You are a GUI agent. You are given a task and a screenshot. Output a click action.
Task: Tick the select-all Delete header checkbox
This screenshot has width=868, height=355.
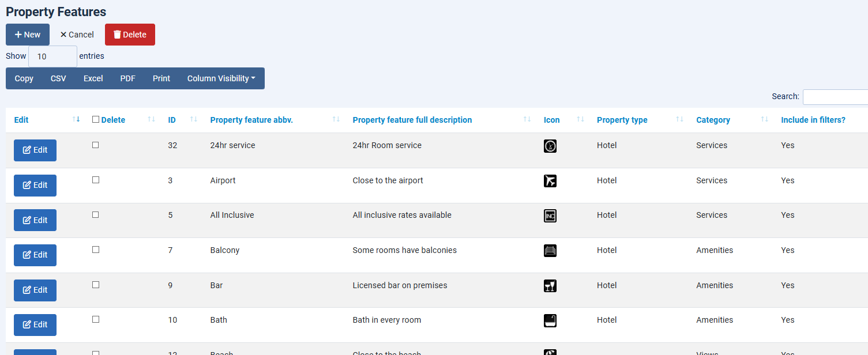[x=96, y=119]
